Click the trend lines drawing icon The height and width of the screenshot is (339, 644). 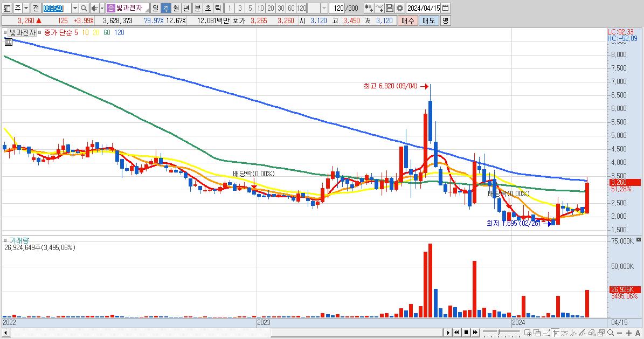click(583, 333)
